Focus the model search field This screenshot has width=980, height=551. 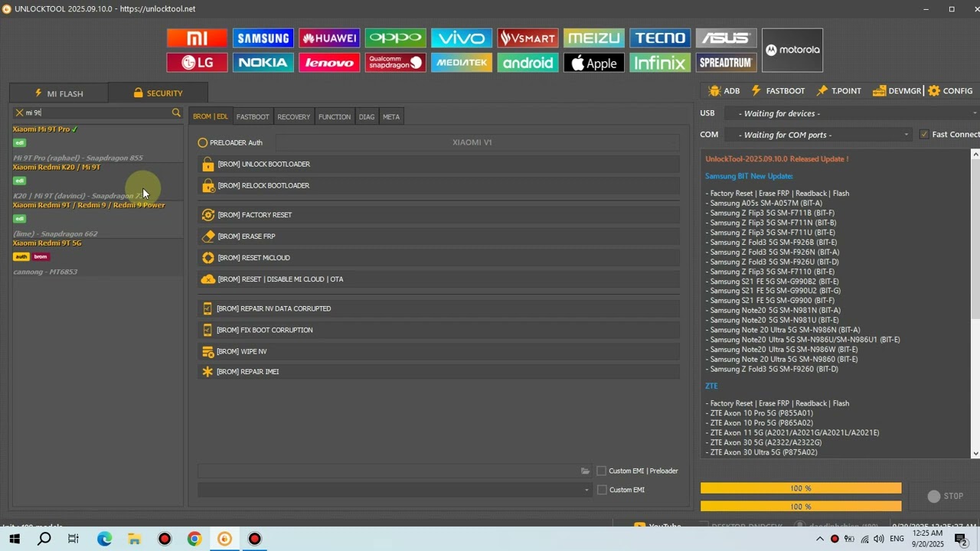97,112
